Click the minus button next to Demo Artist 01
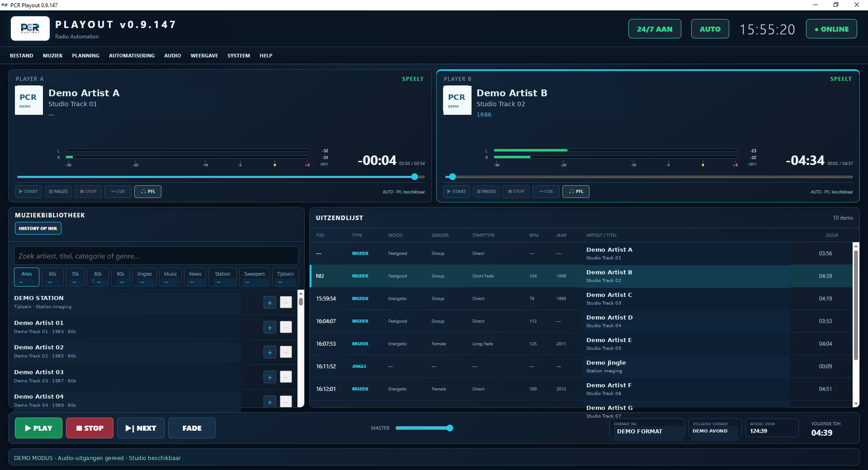This screenshot has width=868, height=470. 286,327
